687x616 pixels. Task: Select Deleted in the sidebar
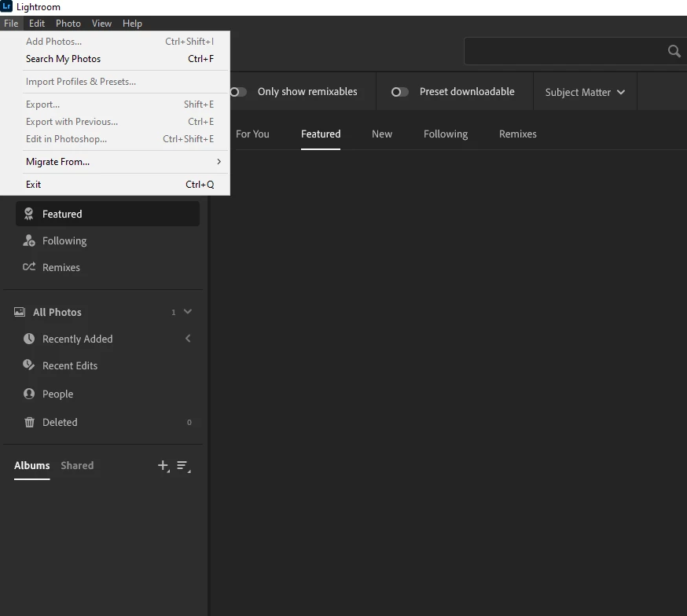[108, 422]
